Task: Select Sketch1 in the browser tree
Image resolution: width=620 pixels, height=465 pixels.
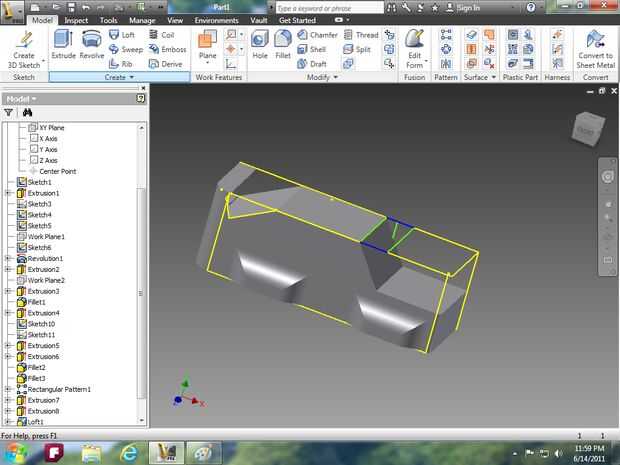Action: 34,182
